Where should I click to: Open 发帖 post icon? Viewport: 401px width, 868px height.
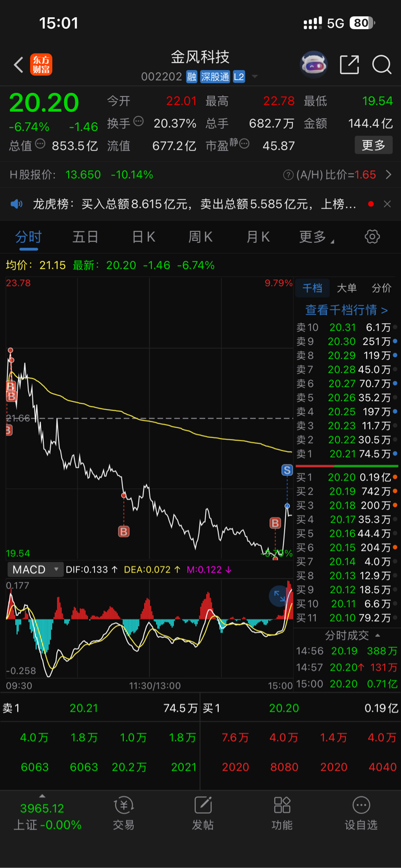pos(203,813)
